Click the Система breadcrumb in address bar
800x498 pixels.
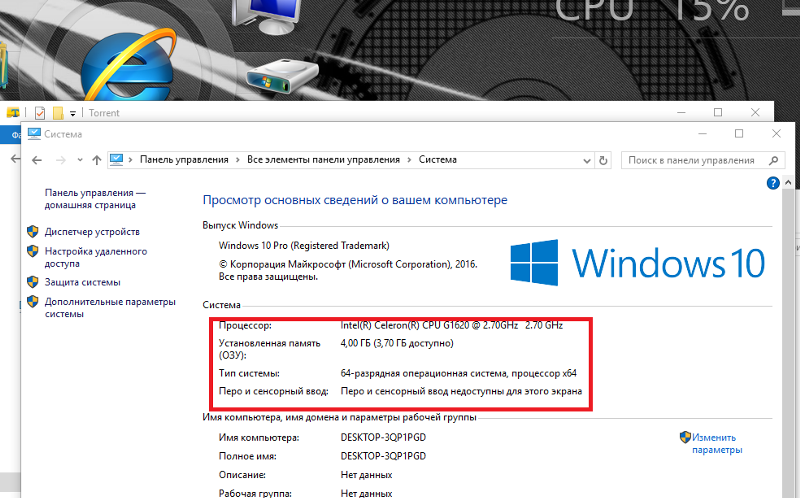tap(438, 160)
